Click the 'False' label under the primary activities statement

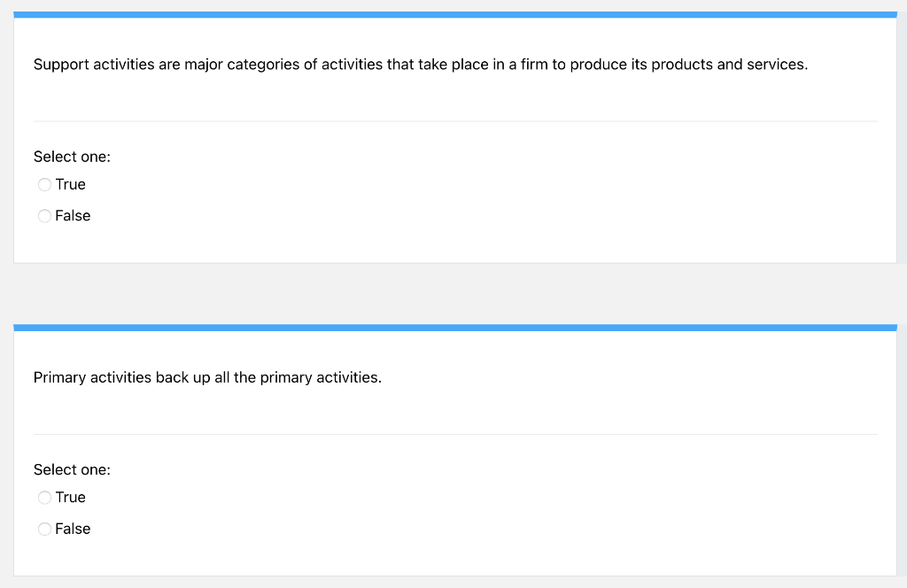73,529
